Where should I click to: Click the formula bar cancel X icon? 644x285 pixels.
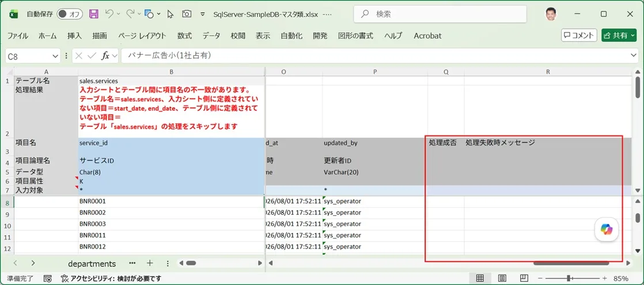79,56
